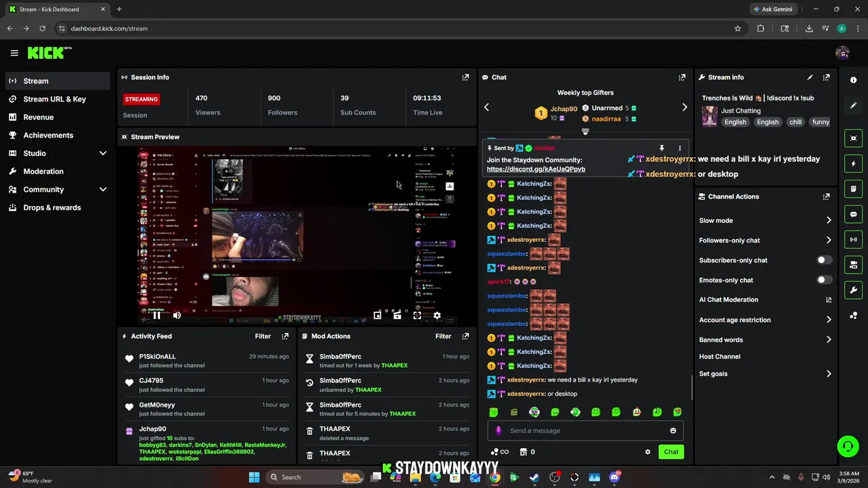Toggle the channel actions widget in right rail
Viewport: 868px width, 488px height.
853,264
